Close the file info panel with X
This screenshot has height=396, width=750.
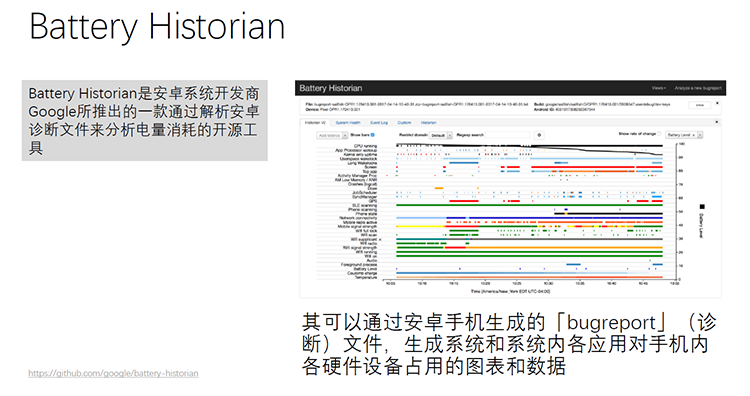[x=717, y=103]
